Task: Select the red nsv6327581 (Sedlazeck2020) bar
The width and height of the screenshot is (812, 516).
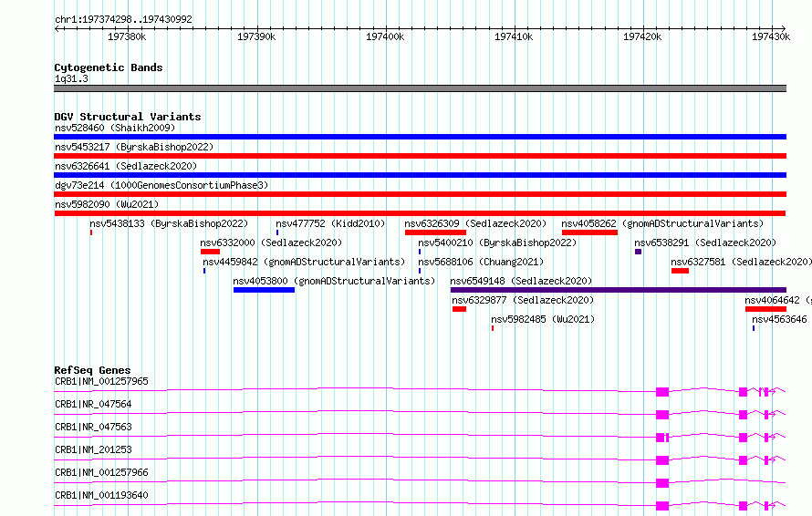Action: (x=680, y=271)
